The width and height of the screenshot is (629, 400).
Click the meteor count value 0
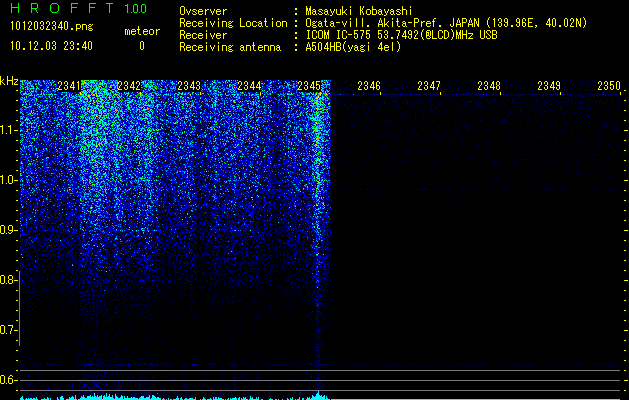pyautogui.click(x=142, y=46)
